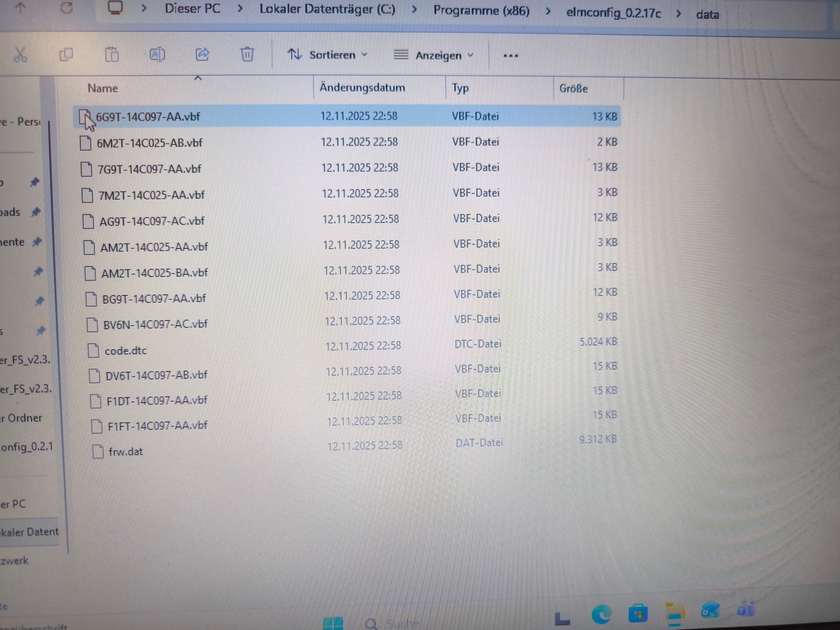Select the frw.dat file
The image size is (840, 630).
click(x=125, y=451)
